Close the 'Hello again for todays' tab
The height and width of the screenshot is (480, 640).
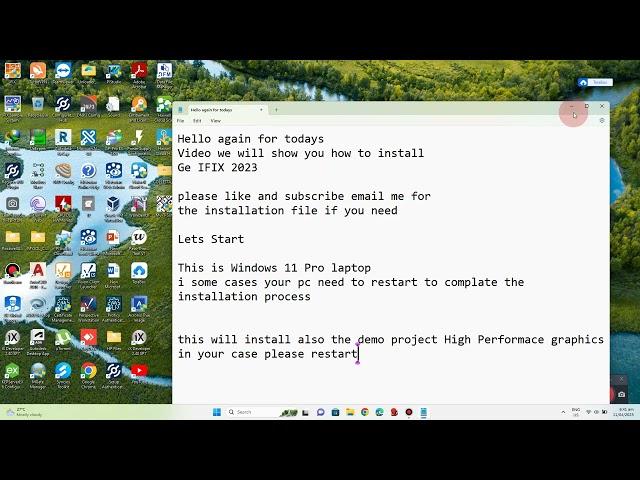coord(261,109)
